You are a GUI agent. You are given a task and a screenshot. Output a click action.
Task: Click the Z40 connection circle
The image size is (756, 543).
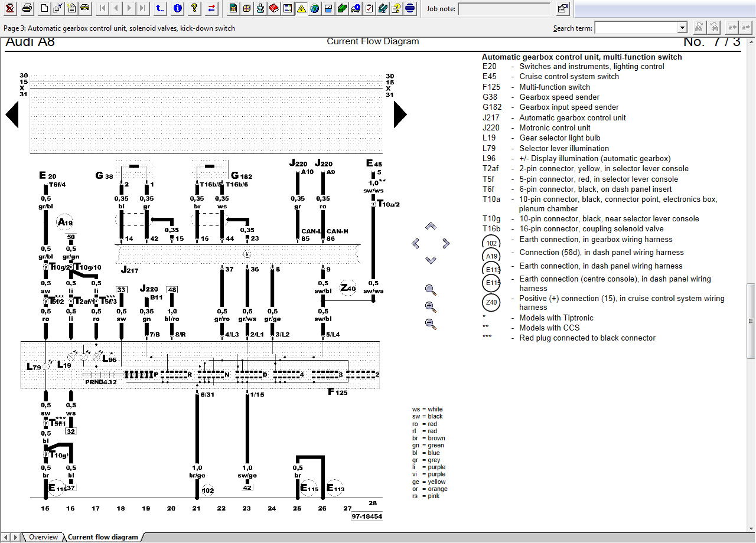[348, 288]
